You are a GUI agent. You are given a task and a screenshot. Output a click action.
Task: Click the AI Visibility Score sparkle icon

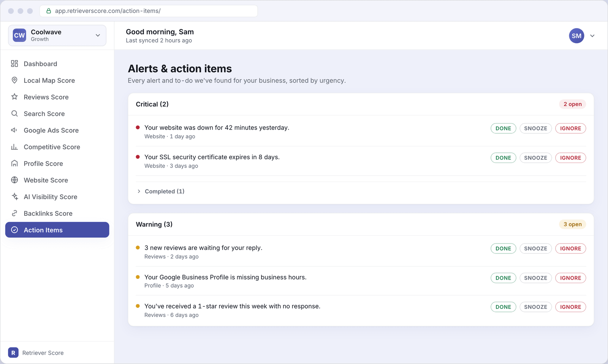(14, 196)
